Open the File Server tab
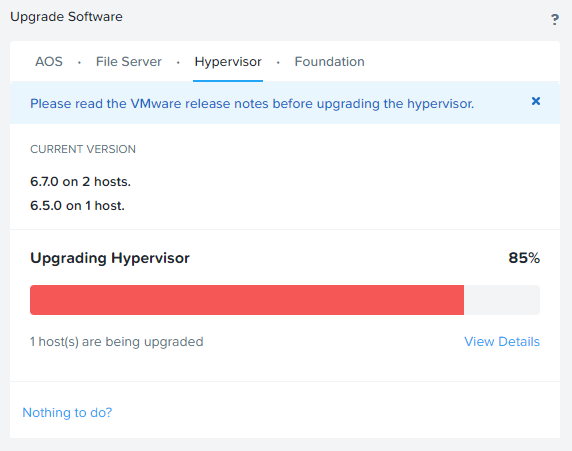This screenshot has height=451, width=572. [x=128, y=61]
